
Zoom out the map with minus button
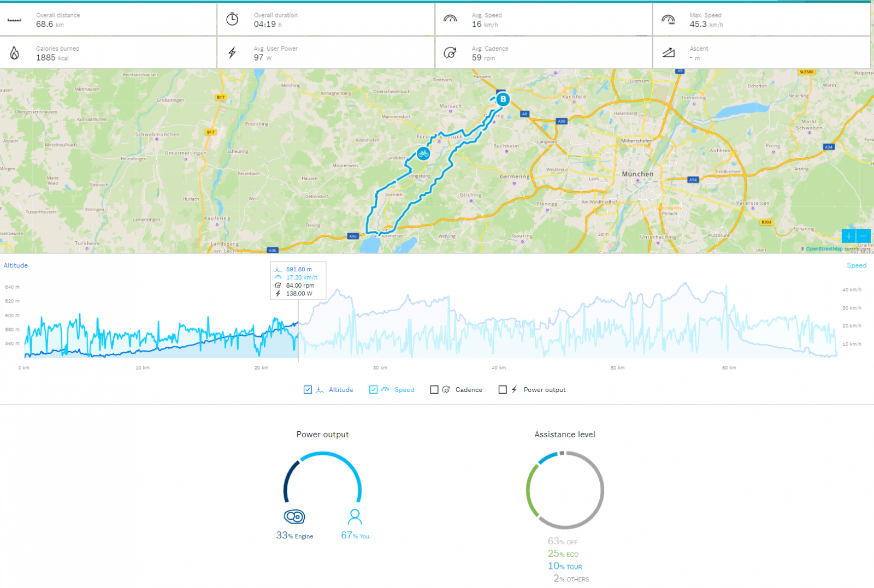tap(864, 236)
